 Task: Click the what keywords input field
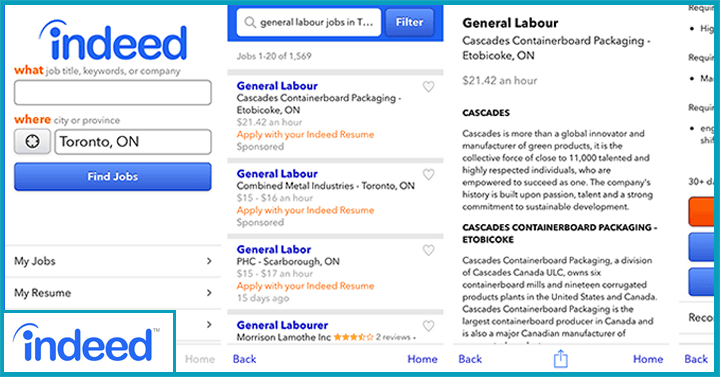click(113, 92)
